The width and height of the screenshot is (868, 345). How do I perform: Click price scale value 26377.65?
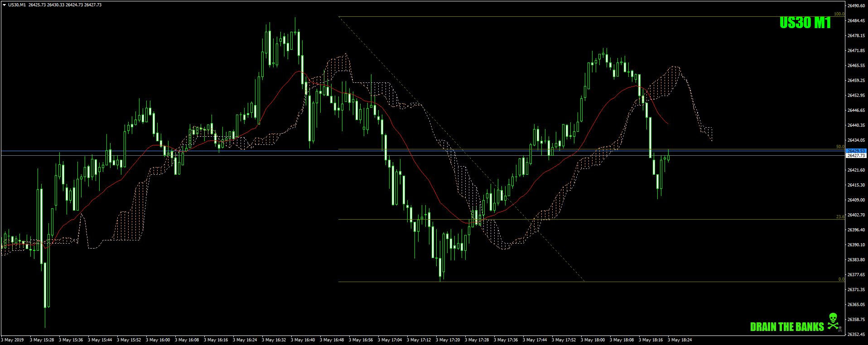856,275
